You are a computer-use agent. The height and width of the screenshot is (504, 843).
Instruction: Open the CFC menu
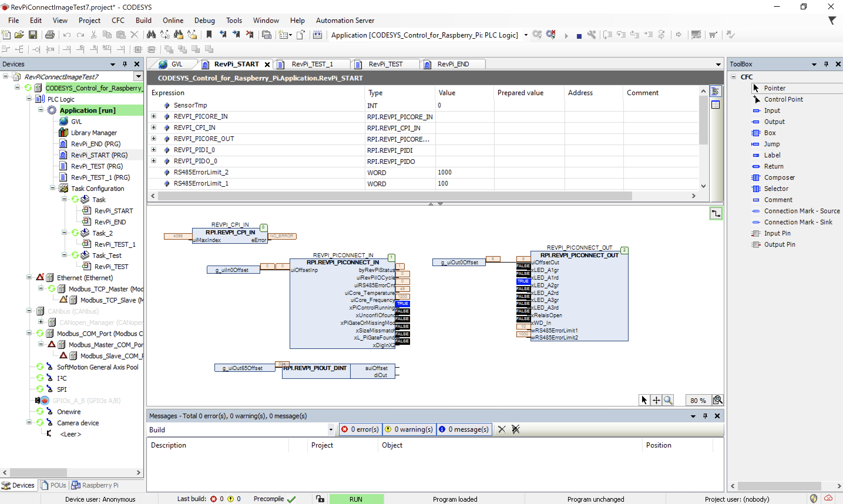118,20
